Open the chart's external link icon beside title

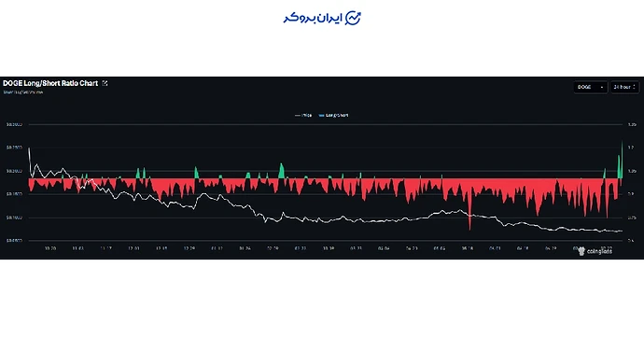[x=105, y=83]
